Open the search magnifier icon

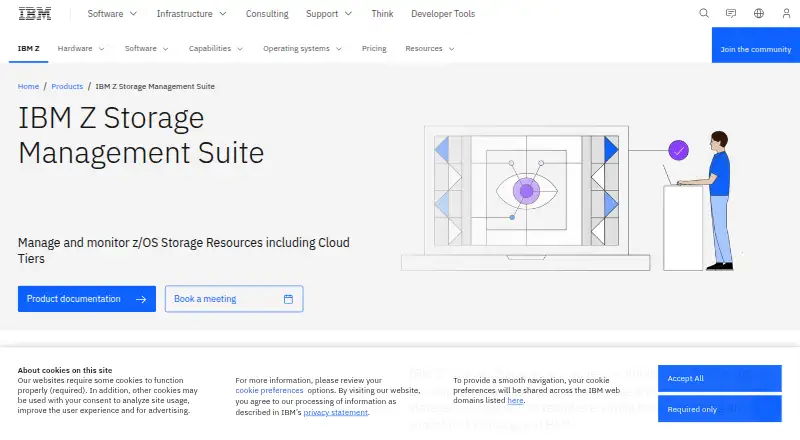coord(704,13)
